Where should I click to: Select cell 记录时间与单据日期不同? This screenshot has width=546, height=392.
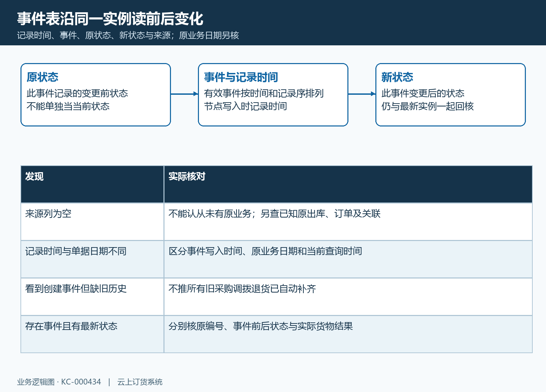pyautogui.click(x=92, y=259)
